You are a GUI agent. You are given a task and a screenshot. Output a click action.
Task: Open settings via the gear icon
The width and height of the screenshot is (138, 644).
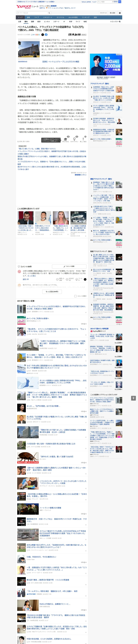(x=120, y=13)
